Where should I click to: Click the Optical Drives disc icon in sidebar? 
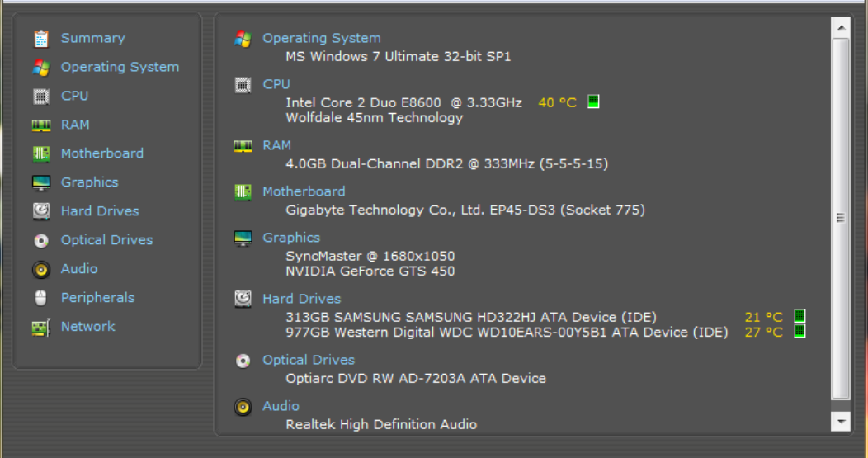41,241
